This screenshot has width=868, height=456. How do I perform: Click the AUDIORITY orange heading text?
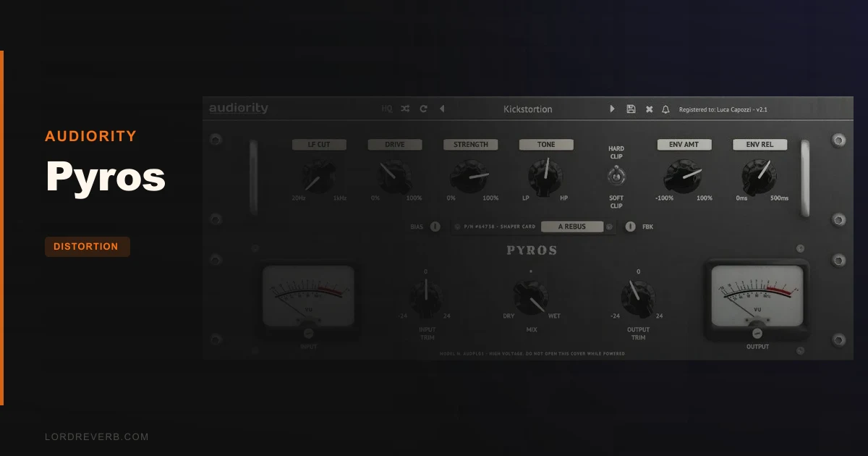90,136
